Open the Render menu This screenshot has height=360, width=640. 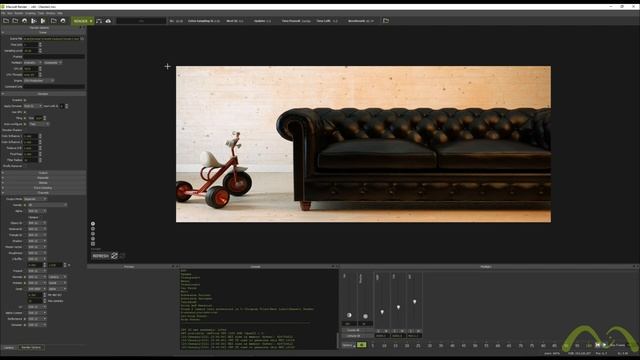19,13
